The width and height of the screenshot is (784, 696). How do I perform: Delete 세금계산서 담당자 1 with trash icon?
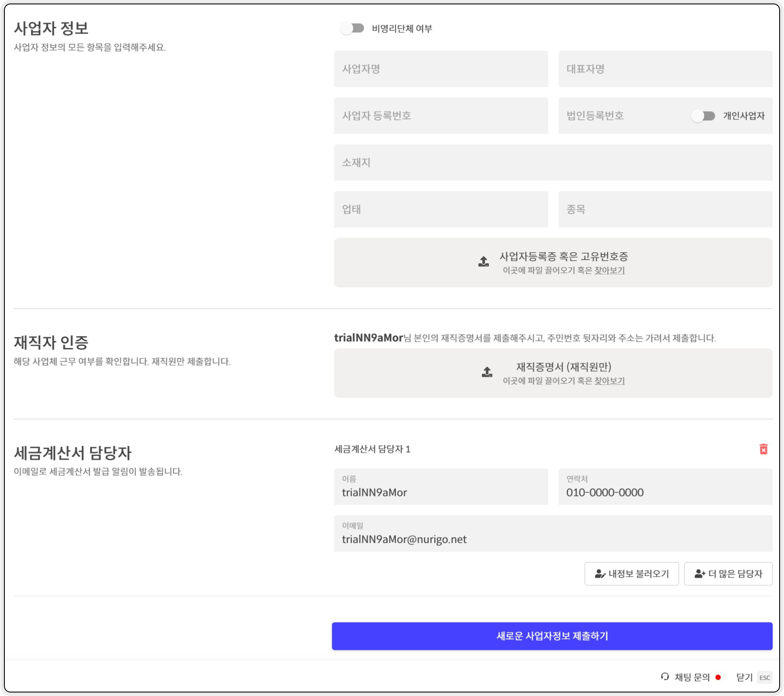763,449
